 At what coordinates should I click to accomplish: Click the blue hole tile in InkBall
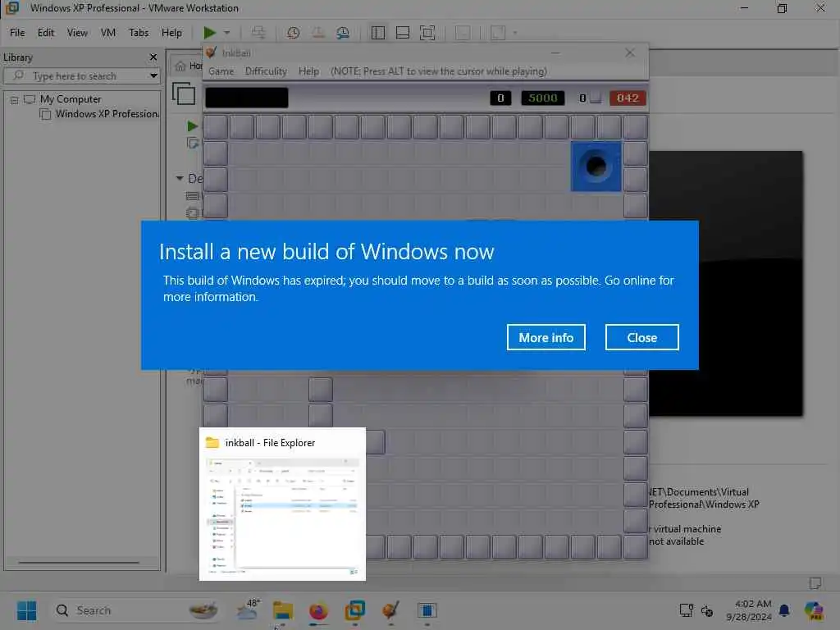596,166
